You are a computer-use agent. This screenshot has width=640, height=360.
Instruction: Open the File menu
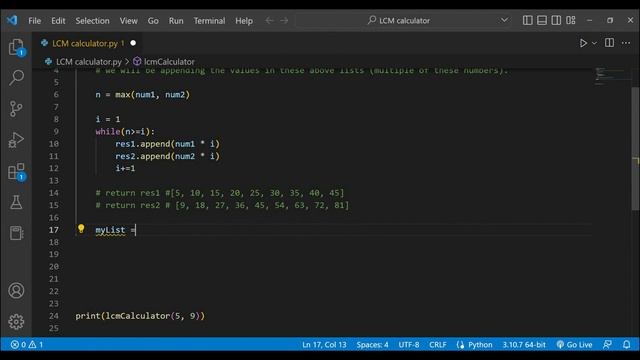[x=34, y=20]
